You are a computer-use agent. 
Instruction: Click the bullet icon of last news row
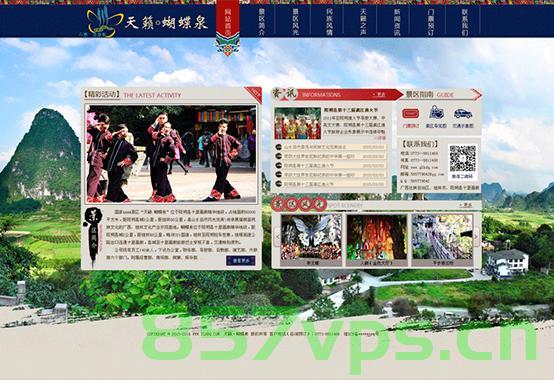(278, 184)
